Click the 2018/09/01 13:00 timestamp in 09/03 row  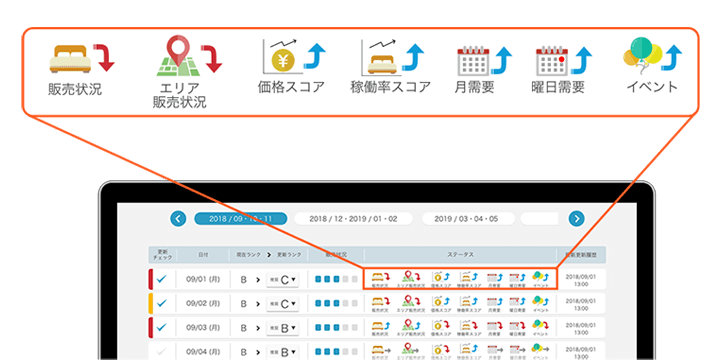[x=581, y=328]
